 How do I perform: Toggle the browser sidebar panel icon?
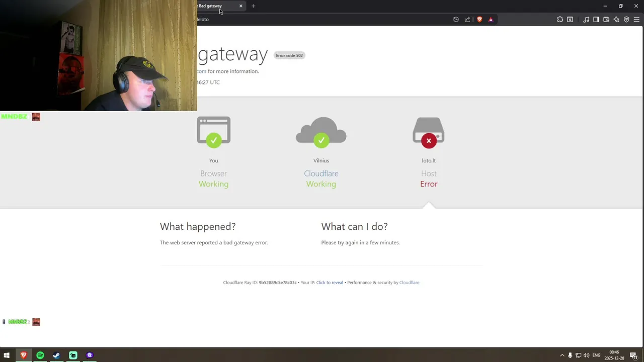pyautogui.click(x=596, y=20)
